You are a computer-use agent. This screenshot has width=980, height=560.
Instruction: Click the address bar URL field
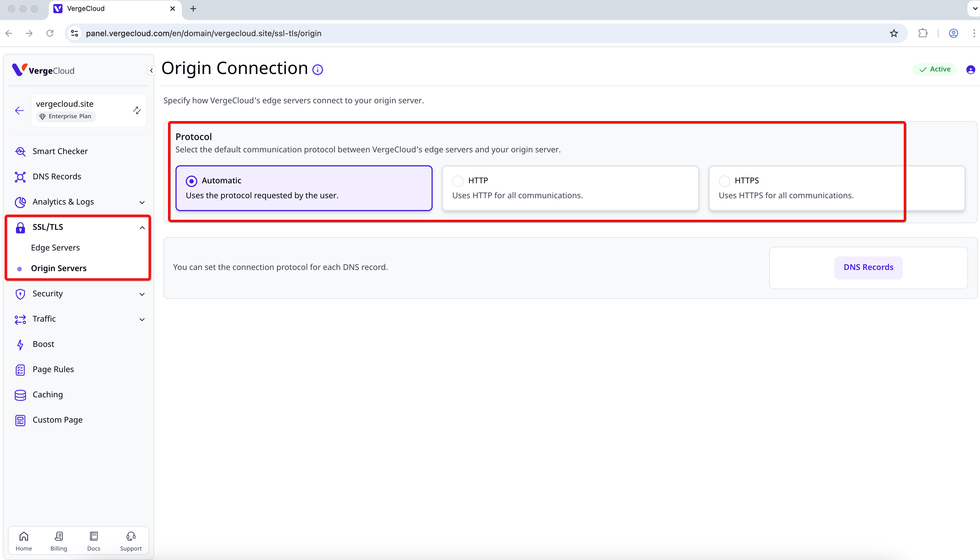click(486, 34)
